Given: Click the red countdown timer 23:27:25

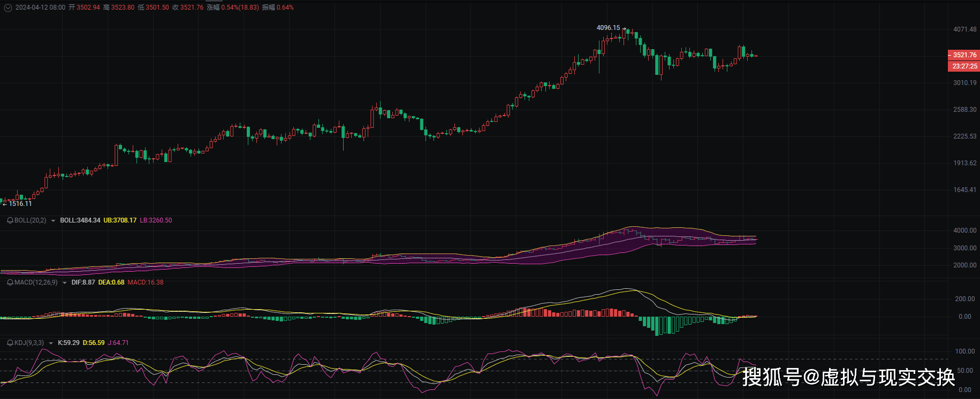Looking at the screenshot, I should tap(964, 66).
